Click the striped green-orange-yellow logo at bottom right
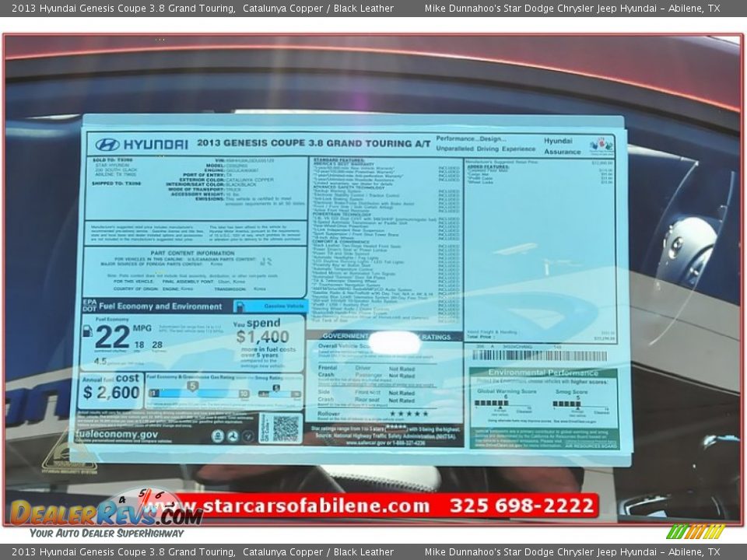Viewport: 747px width, 560px height. point(696,531)
